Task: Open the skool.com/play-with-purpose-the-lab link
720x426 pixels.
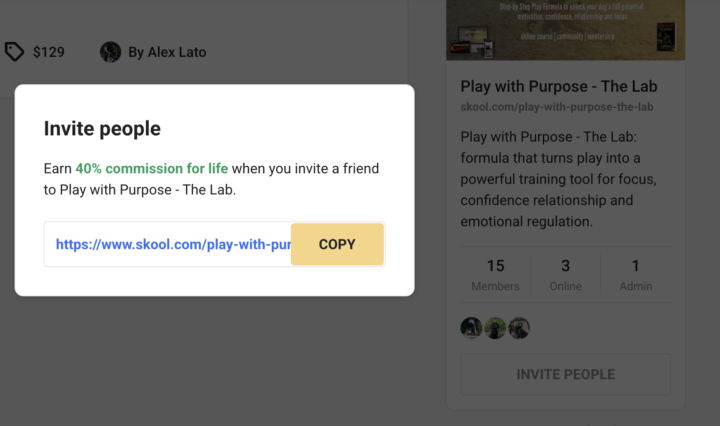Action: (557, 107)
